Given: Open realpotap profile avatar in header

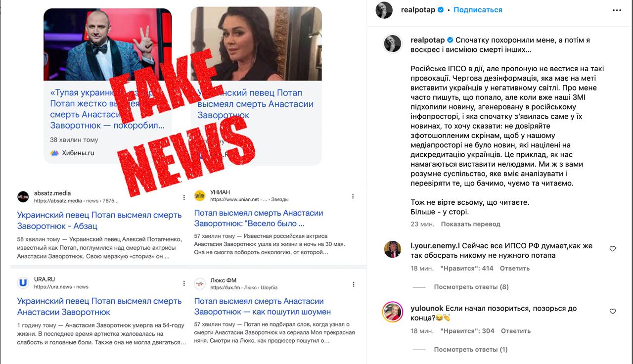Looking at the screenshot, I should click(384, 10).
